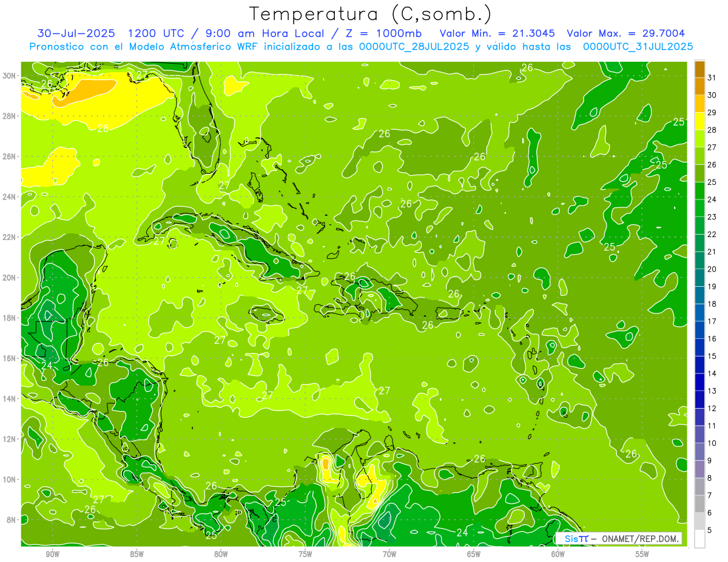Viewport: 728px width, 562px height.
Task: Click the '55W' longitude axis label
Action: 642,554
